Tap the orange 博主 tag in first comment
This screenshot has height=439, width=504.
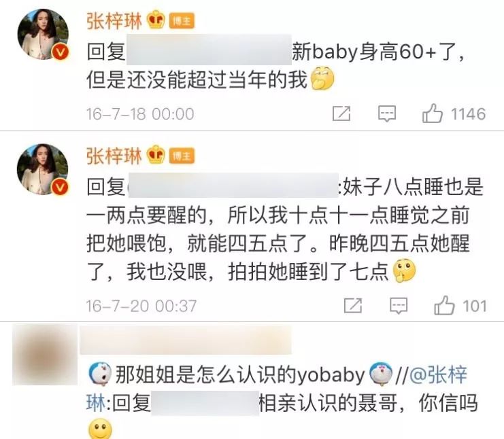point(182,21)
